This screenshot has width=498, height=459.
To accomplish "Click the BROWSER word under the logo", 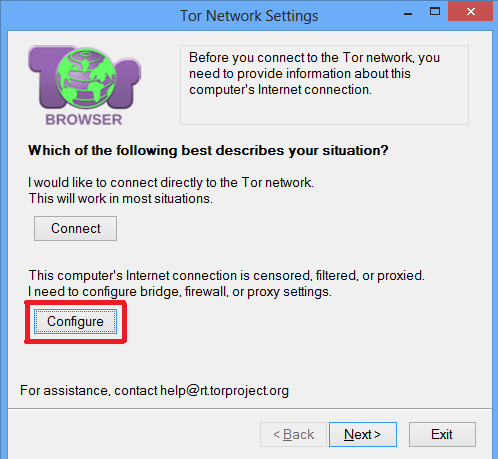I will pyautogui.click(x=84, y=120).
